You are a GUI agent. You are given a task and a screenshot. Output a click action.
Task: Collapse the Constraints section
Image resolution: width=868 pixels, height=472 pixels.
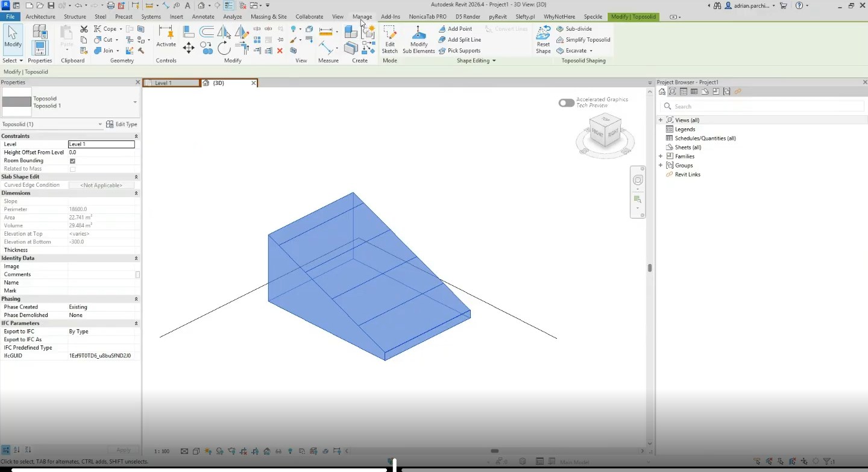click(x=136, y=136)
